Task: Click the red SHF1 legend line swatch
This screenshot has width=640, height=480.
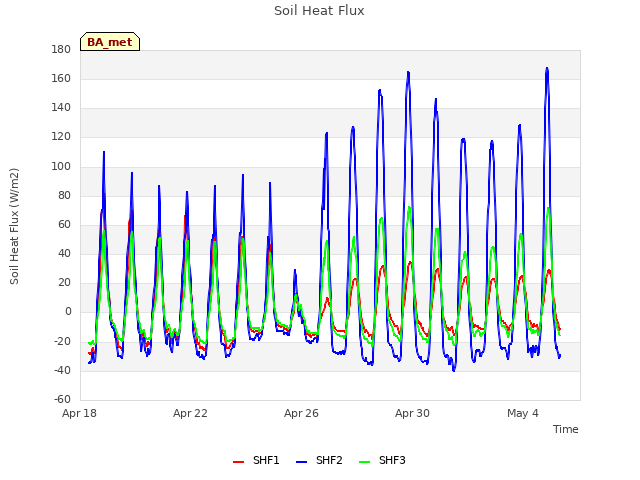Action: click(x=238, y=462)
